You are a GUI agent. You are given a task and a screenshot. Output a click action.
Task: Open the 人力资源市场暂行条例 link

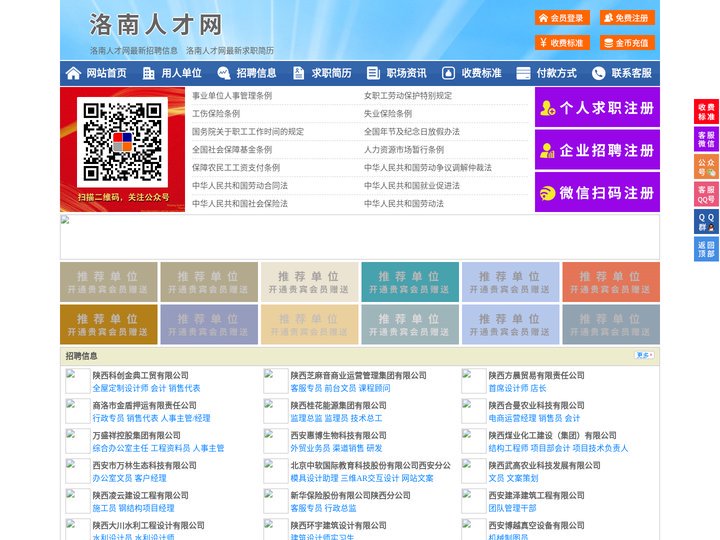[x=404, y=150]
